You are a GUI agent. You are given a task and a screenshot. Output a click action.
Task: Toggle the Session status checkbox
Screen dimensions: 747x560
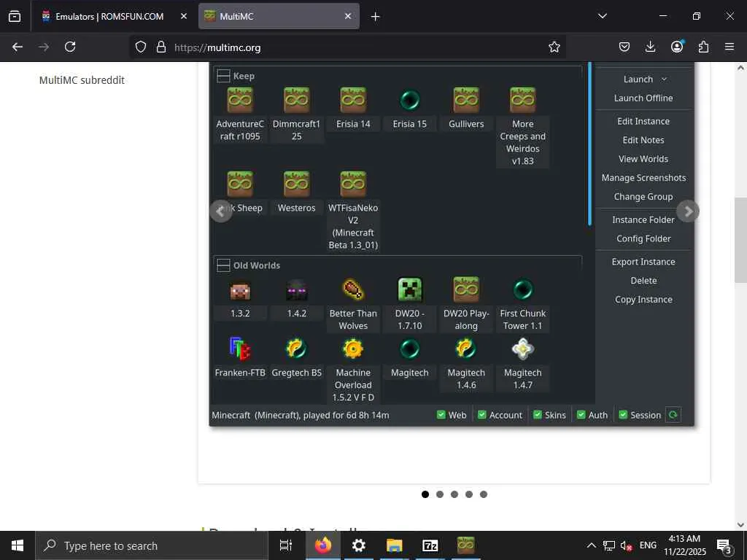tap(623, 415)
